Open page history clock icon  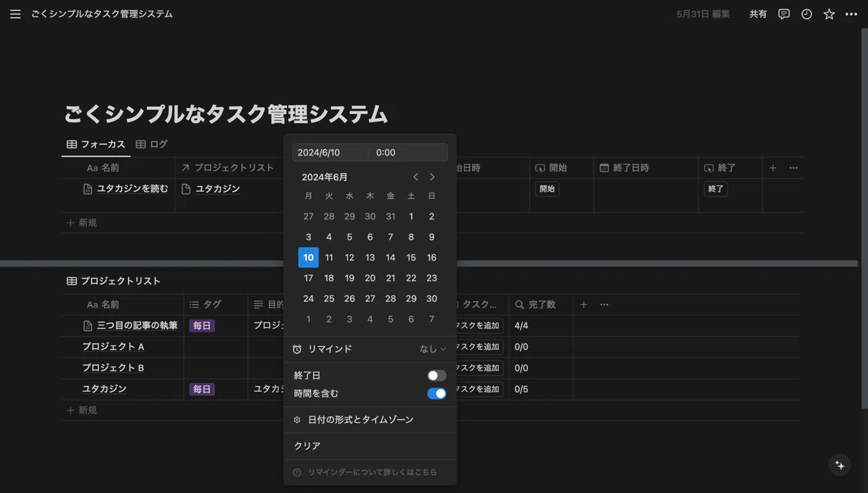807,14
